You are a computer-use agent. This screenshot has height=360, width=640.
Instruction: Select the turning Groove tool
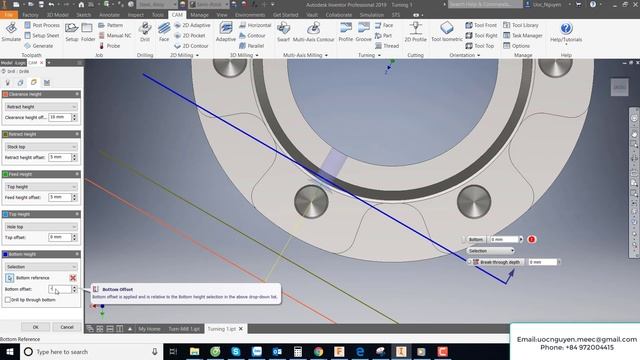pos(363,32)
